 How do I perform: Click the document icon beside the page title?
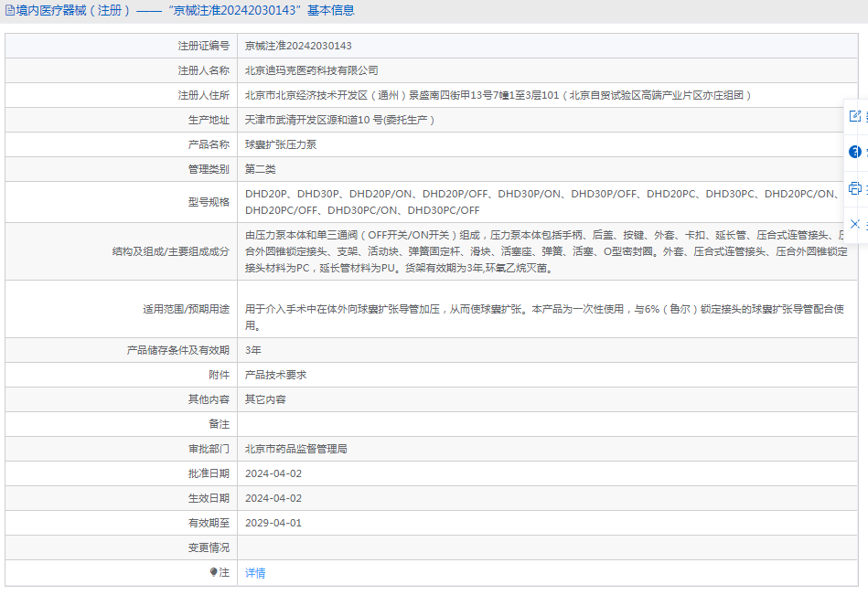click(x=9, y=10)
